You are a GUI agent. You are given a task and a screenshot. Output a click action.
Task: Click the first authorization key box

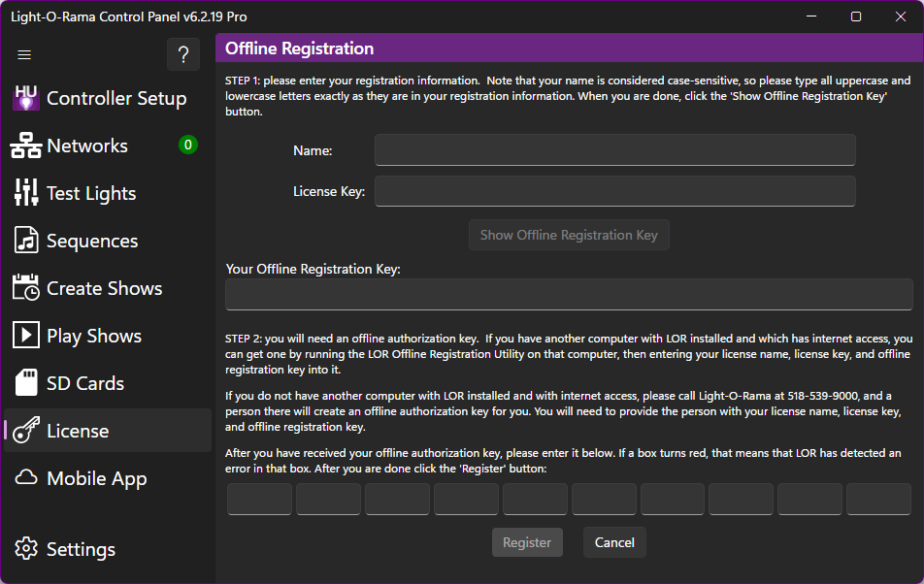coord(258,499)
